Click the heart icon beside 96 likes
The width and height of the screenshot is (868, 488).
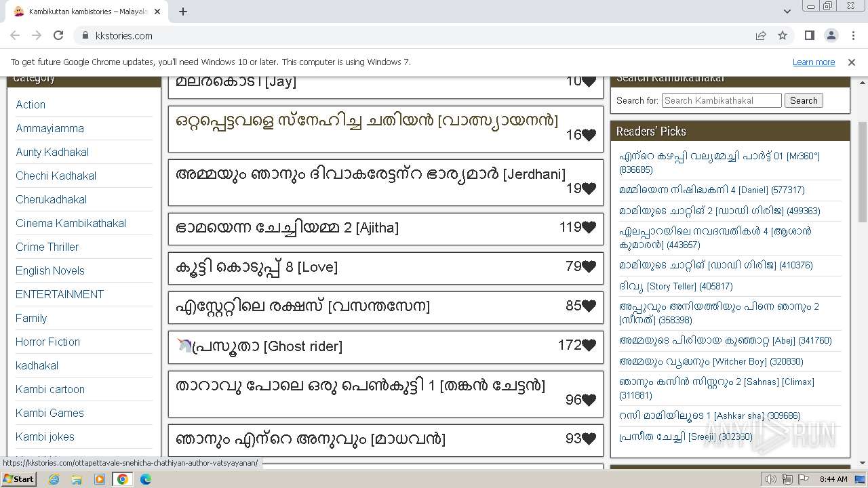coord(589,400)
